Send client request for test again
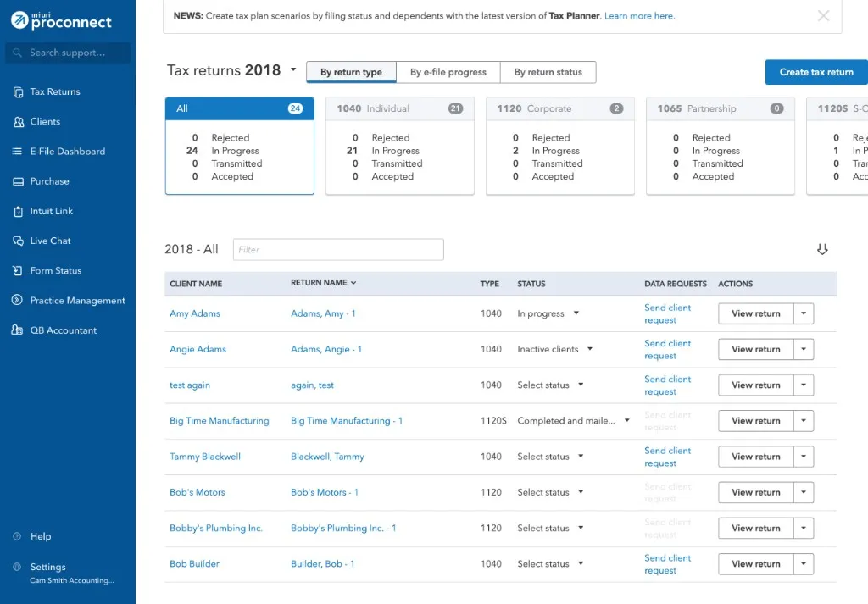The height and width of the screenshot is (604, 868). pyautogui.click(x=668, y=385)
